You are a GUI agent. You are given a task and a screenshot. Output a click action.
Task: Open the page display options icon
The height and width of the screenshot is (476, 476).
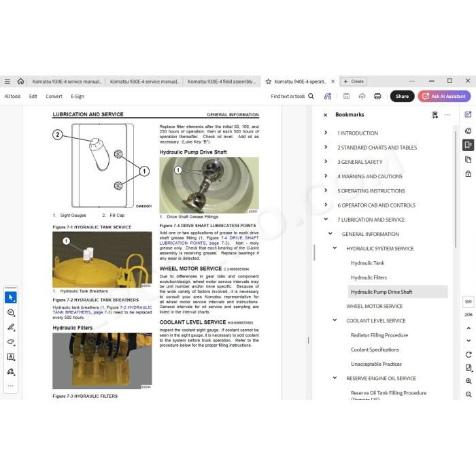[x=469, y=368]
